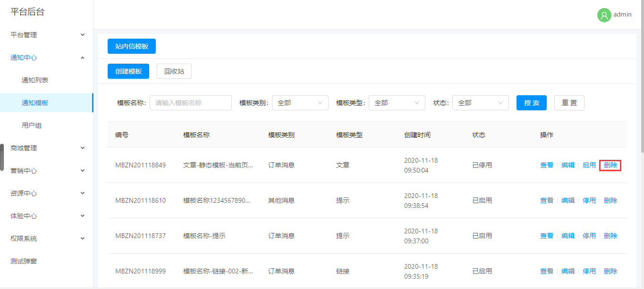Click the page's vertical scrollbar thumb

tap(642, 76)
